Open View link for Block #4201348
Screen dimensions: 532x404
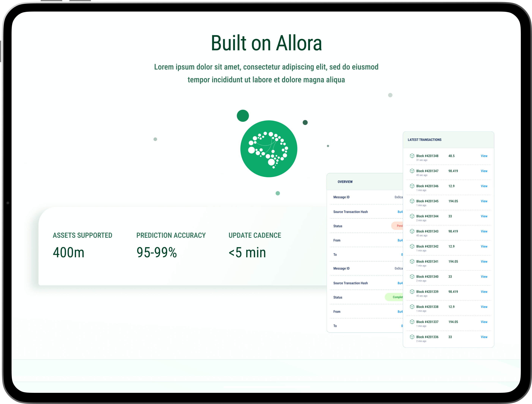(484, 156)
